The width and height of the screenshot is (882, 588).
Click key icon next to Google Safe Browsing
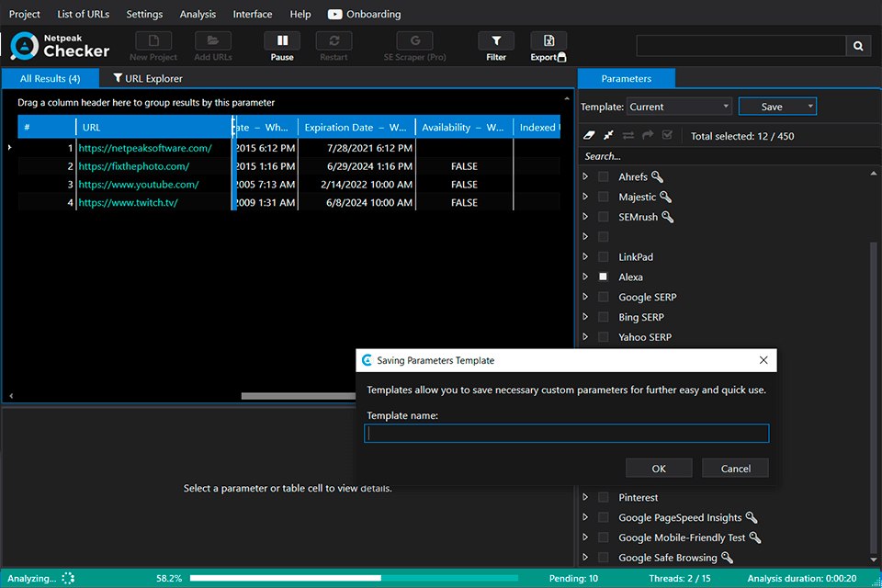click(727, 557)
